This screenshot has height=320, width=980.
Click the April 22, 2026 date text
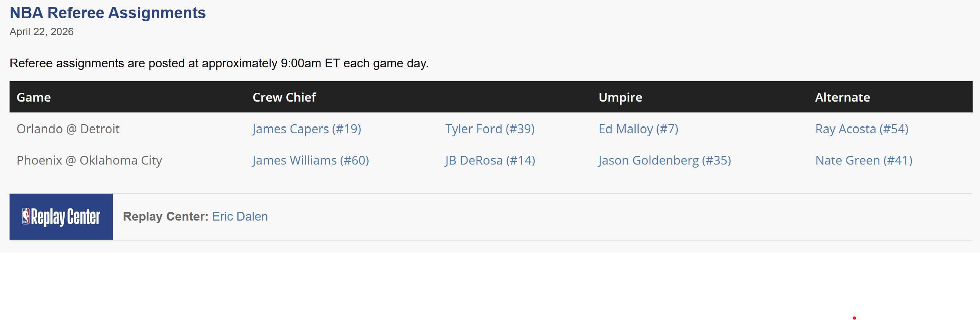pyautogui.click(x=42, y=32)
